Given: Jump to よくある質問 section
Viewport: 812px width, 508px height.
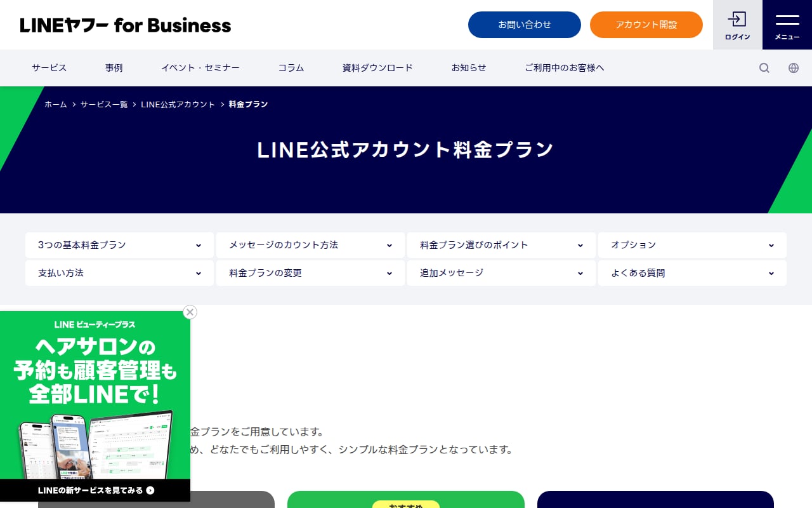Looking at the screenshot, I should click(x=692, y=273).
